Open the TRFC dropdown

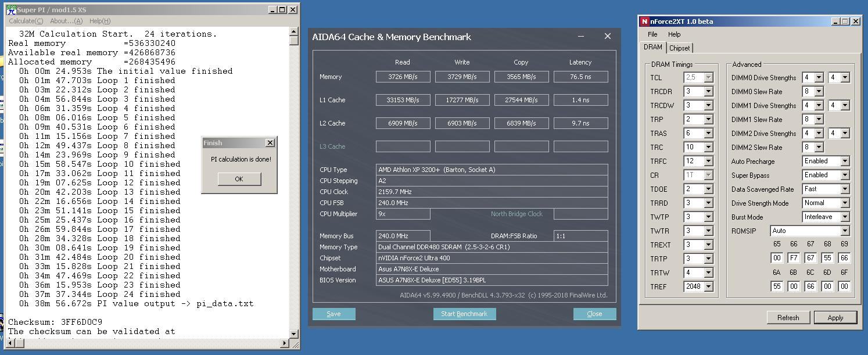[708, 161]
